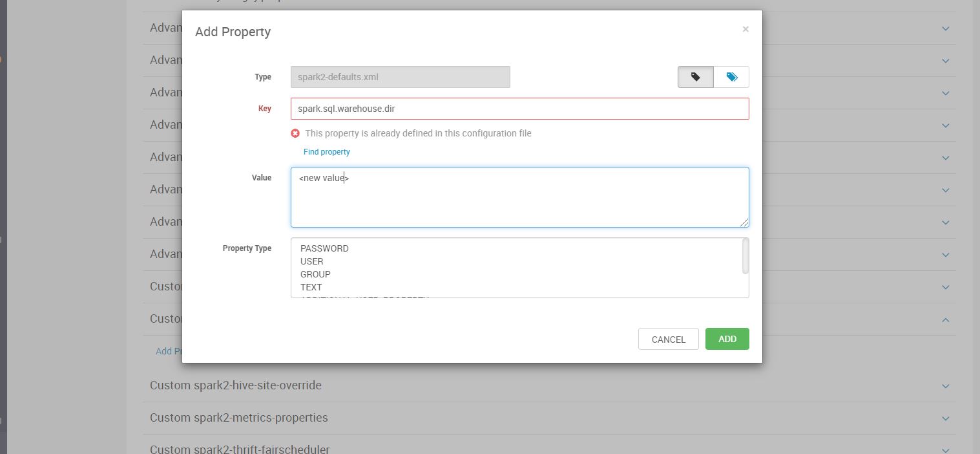The height and width of the screenshot is (454, 980).
Task: Close the Add Property dialog
Action: click(x=745, y=28)
